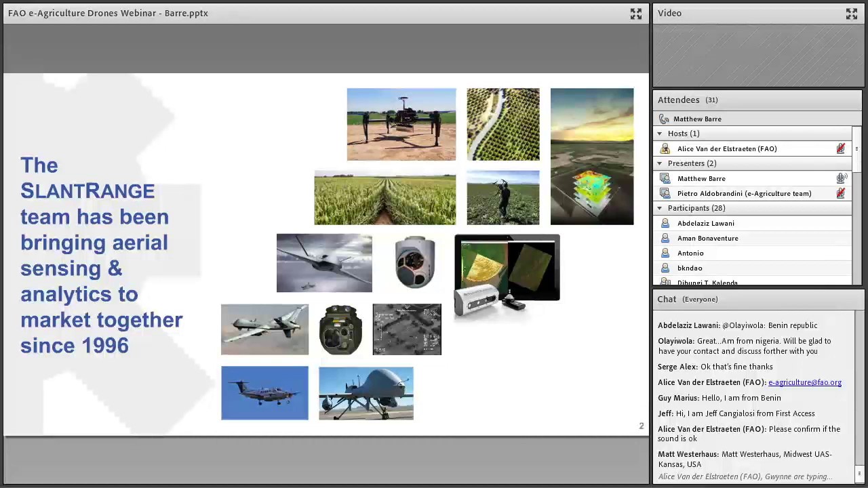Click the presenter icon beside Pietro Aldobrandini
This screenshot has height=488, width=868.
click(x=665, y=193)
